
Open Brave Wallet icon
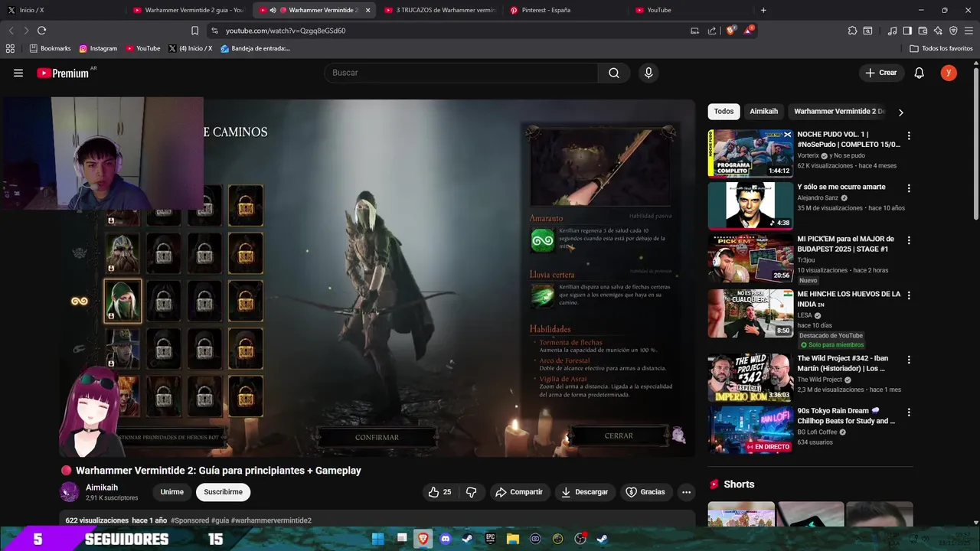coord(923,31)
